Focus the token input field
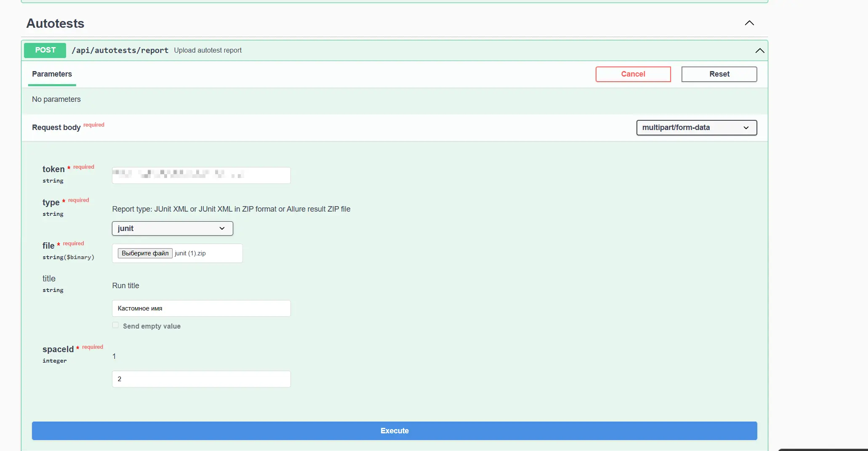868x451 pixels. click(x=201, y=175)
